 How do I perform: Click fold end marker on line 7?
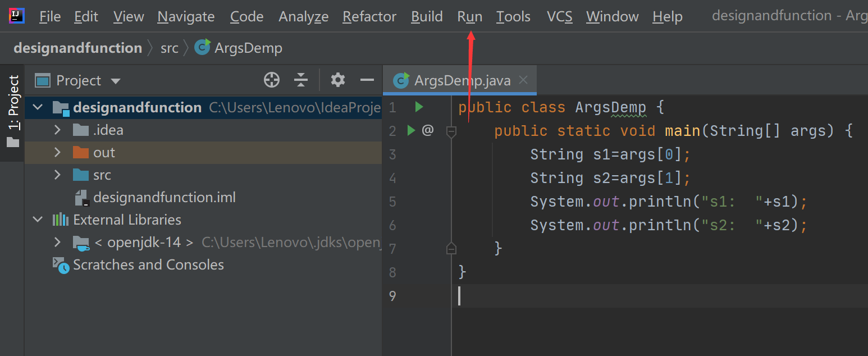coord(451,248)
